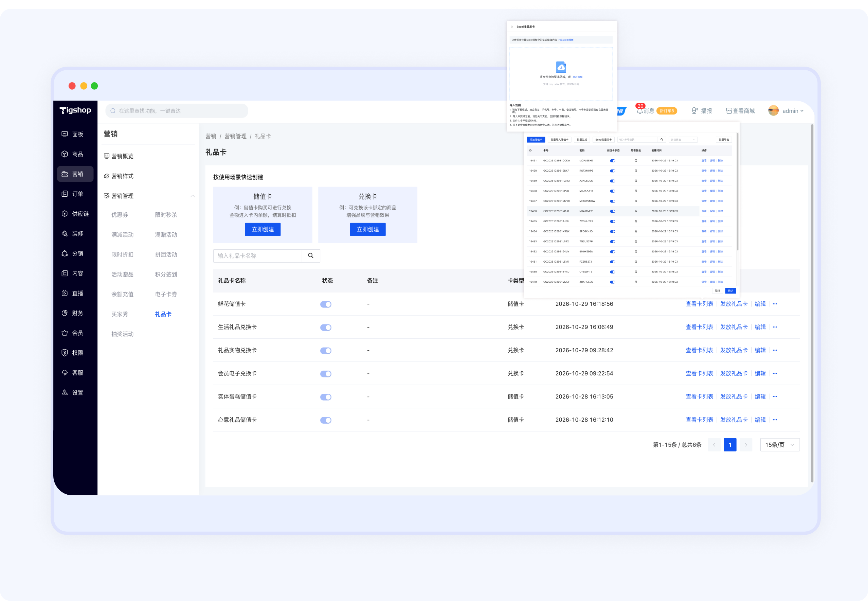Click the 播报 microphone broadcast icon
Screen dimensions: 868x601
pos(695,111)
